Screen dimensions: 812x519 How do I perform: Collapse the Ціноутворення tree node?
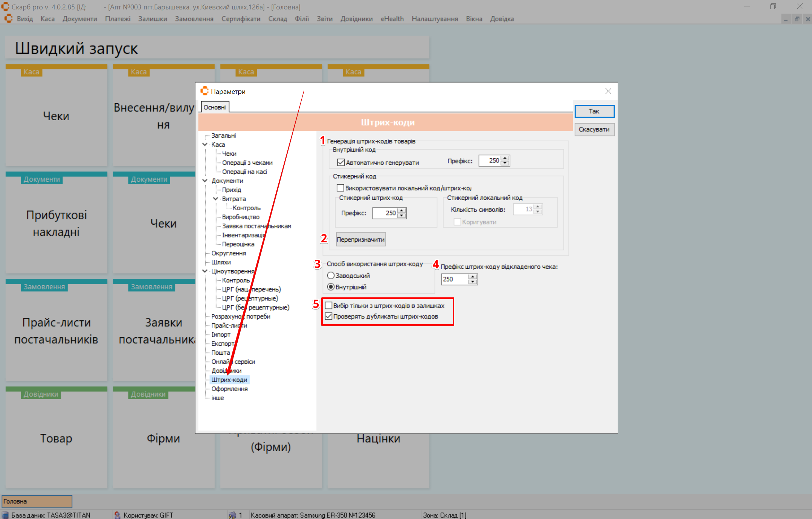(205, 271)
